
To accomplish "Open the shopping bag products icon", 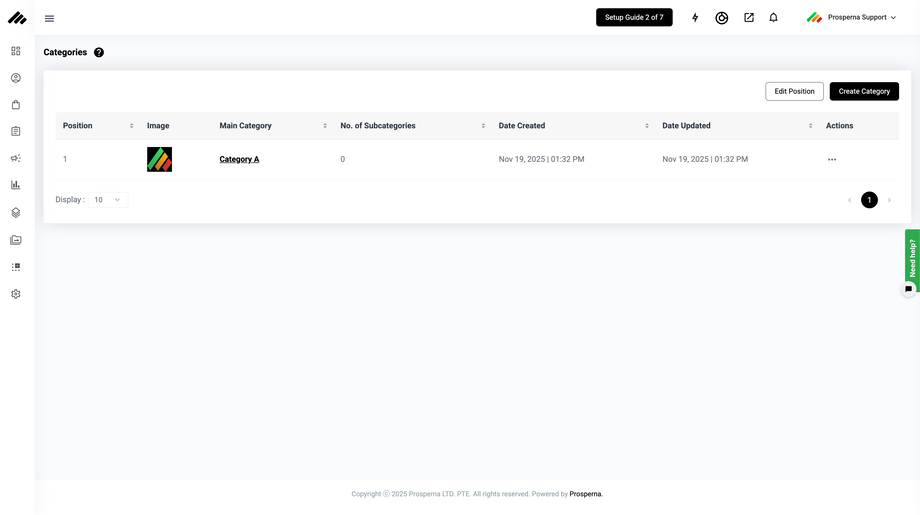I will [16, 105].
